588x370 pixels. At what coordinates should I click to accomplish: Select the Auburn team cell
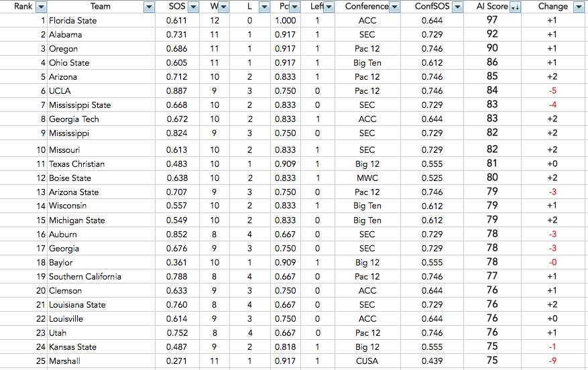(101, 235)
